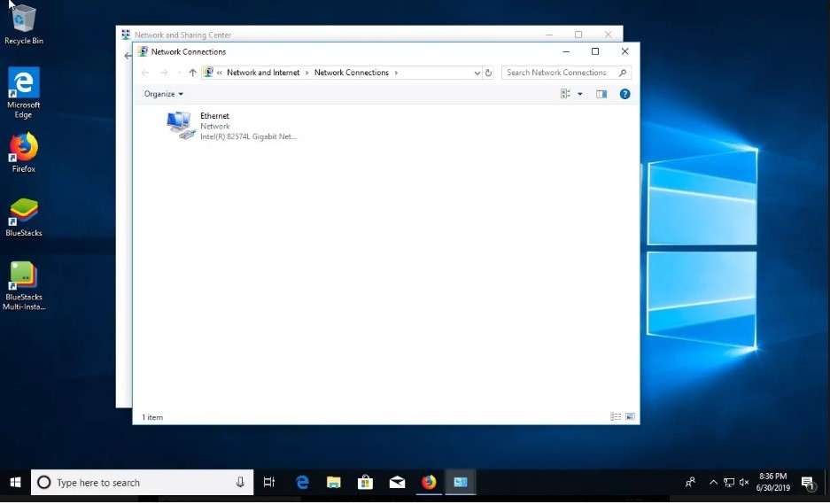The image size is (830, 504).
Task: Click the Search Network Connections field
Action: point(560,73)
